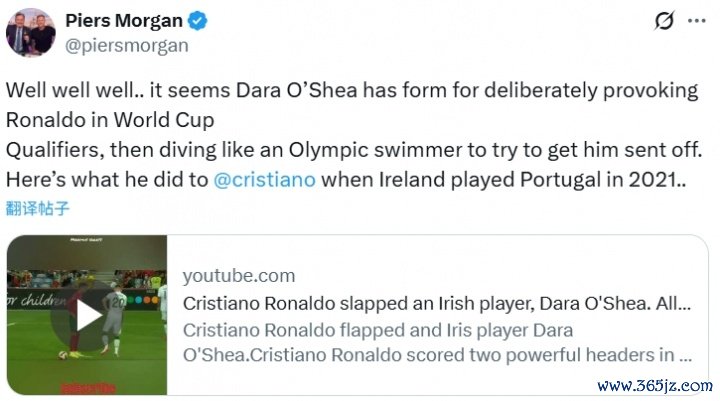Click the www.365jz.com watermark
This screenshot has height=401, width=720.
(653, 385)
